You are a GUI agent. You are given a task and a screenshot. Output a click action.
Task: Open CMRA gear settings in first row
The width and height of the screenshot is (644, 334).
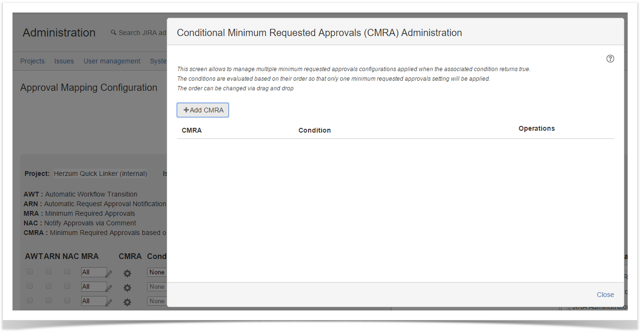pyautogui.click(x=127, y=273)
